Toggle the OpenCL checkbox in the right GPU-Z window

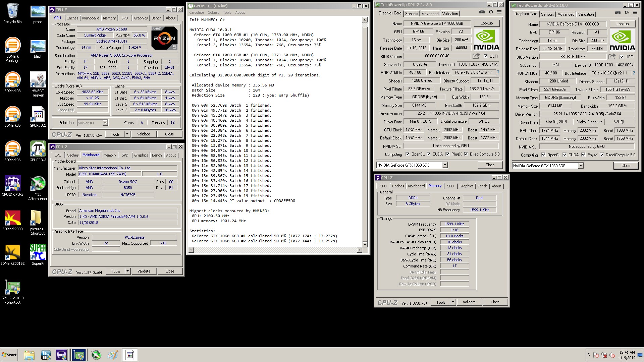coord(543,155)
